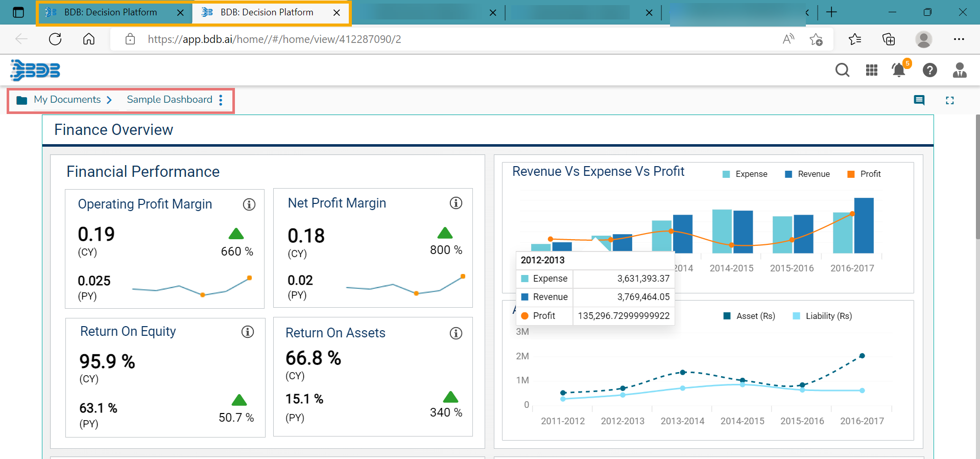The height and width of the screenshot is (459, 980).
Task: Open a new browser tab
Action: [x=831, y=12]
